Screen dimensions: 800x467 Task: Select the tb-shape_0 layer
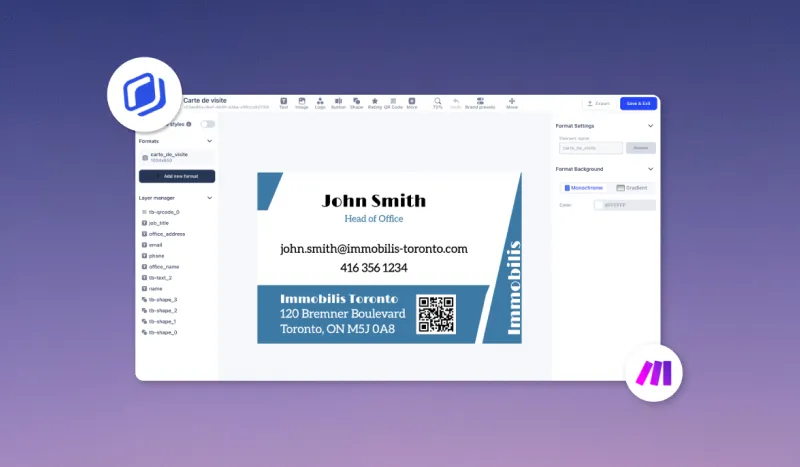(163, 332)
